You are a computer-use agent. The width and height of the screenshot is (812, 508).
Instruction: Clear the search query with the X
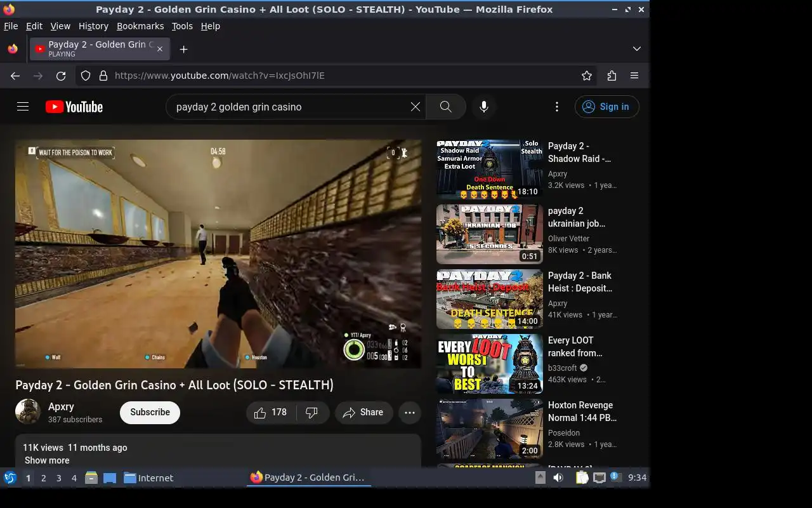[415, 107]
